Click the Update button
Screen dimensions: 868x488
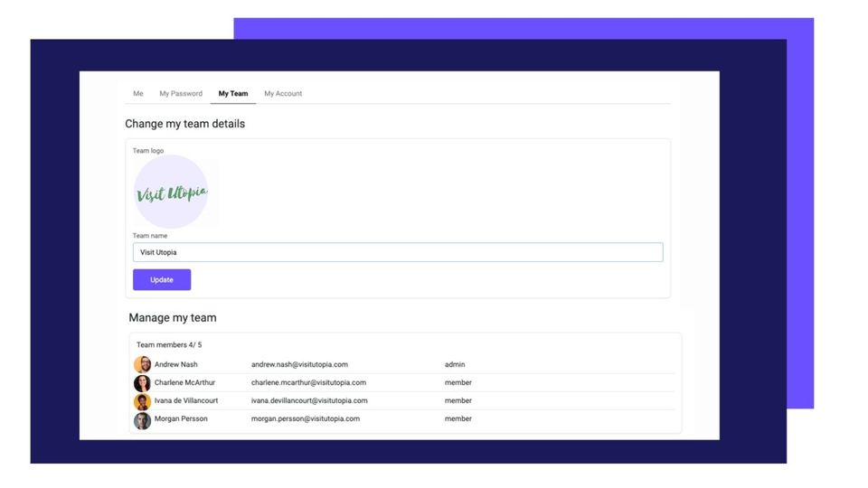click(x=162, y=280)
